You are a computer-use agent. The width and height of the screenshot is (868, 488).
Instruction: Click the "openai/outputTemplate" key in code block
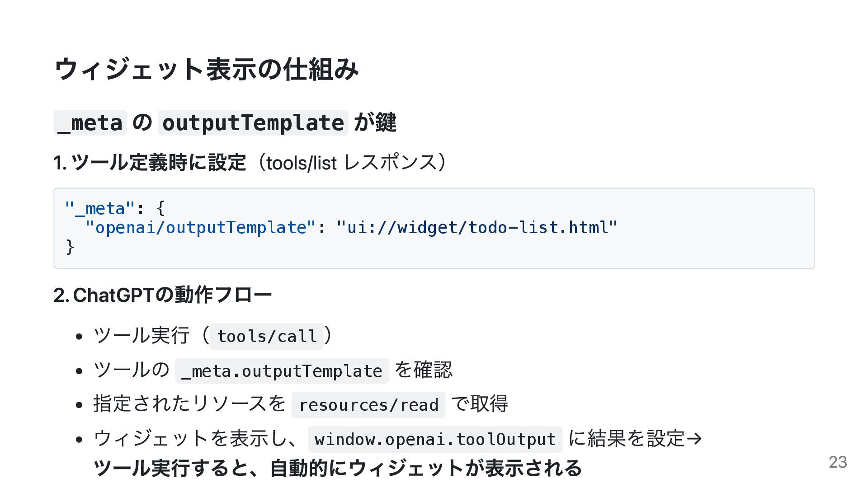click(200, 227)
